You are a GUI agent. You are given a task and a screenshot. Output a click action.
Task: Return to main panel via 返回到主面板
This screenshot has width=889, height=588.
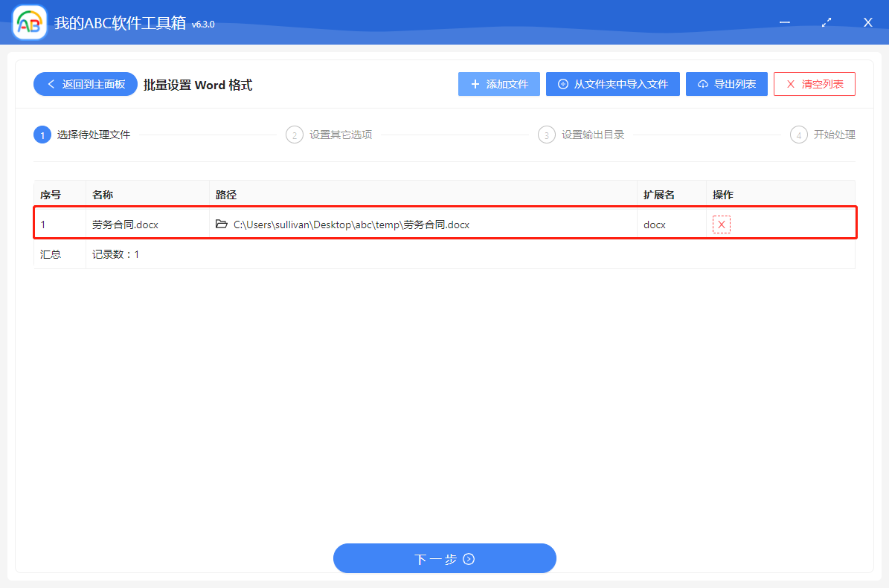click(x=85, y=83)
